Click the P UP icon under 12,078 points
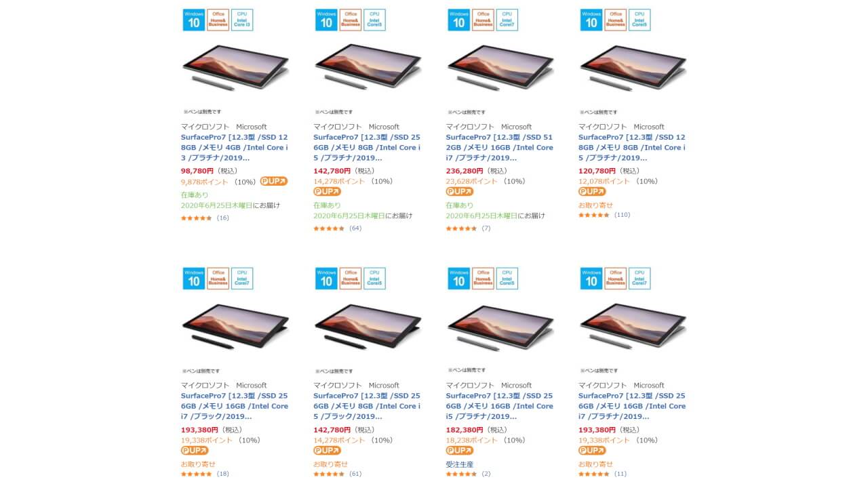This screenshot has width=868, height=488. coord(592,192)
